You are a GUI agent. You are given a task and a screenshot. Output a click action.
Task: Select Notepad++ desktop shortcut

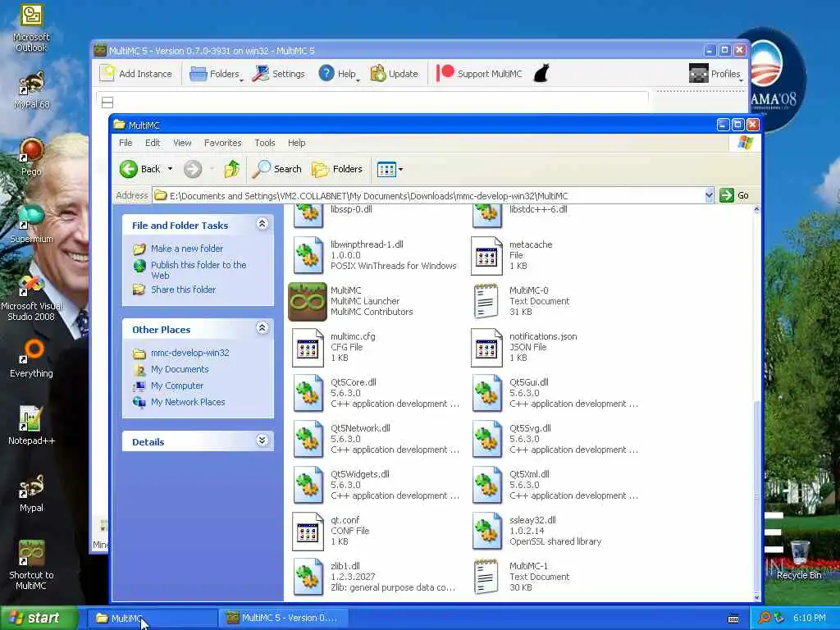[31, 426]
